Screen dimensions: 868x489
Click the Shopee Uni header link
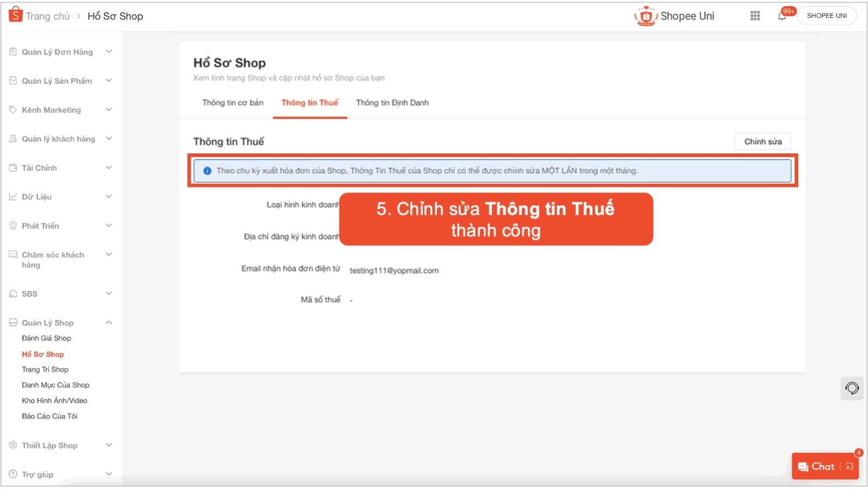point(687,16)
